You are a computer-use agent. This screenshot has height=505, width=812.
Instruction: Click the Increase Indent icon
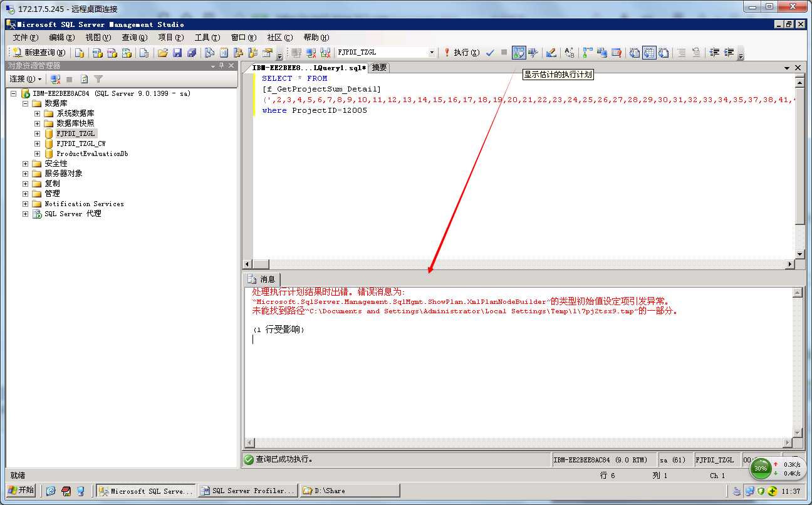pyautogui.click(x=729, y=53)
